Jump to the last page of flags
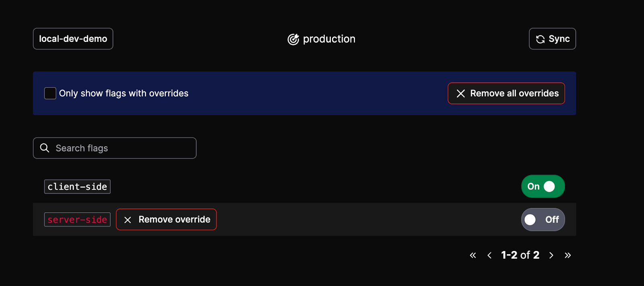This screenshot has height=286, width=644. pos(568,255)
